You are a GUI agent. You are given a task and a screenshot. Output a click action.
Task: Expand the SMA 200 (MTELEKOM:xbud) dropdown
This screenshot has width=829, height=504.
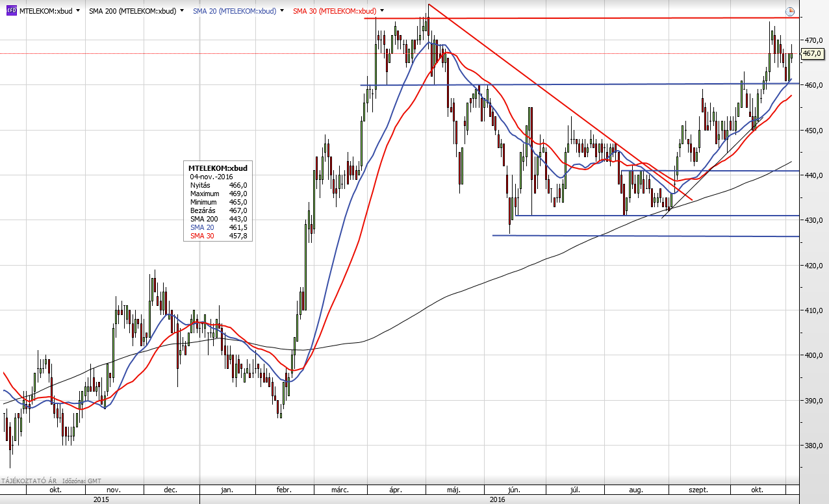click(181, 11)
